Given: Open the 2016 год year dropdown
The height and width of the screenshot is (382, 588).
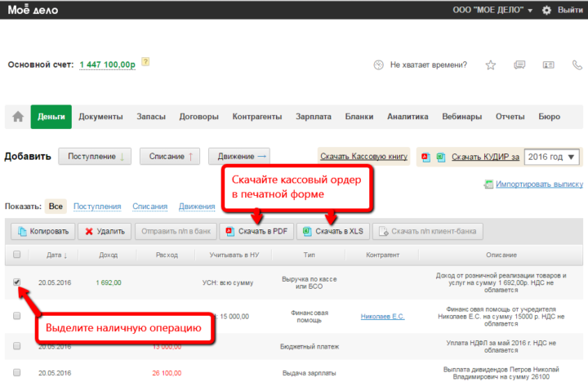Looking at the screenshot, I should (551, 157).
